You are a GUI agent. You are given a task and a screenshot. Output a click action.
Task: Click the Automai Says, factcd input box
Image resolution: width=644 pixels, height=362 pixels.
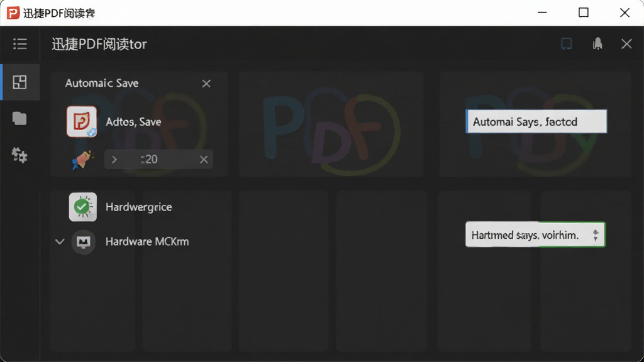coord(536,121)
